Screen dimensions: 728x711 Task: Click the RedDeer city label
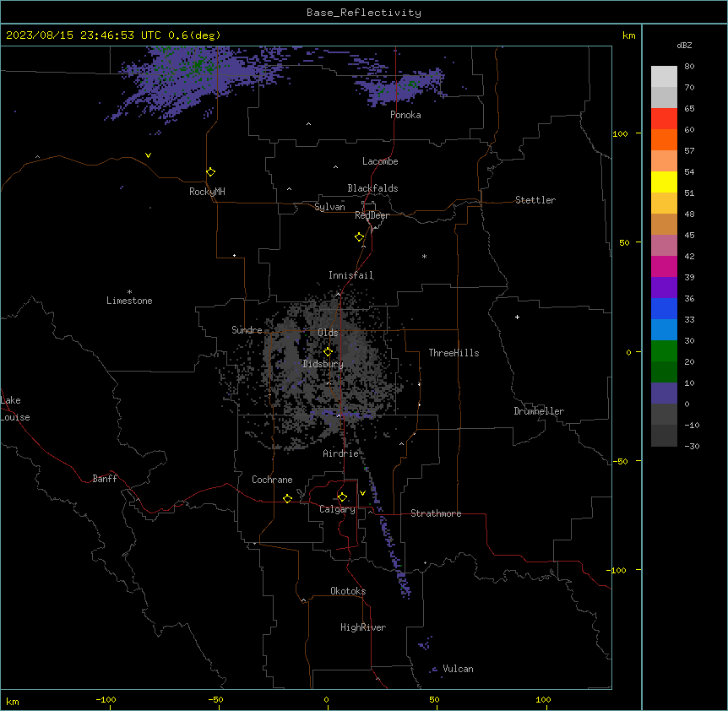(372, 215)
